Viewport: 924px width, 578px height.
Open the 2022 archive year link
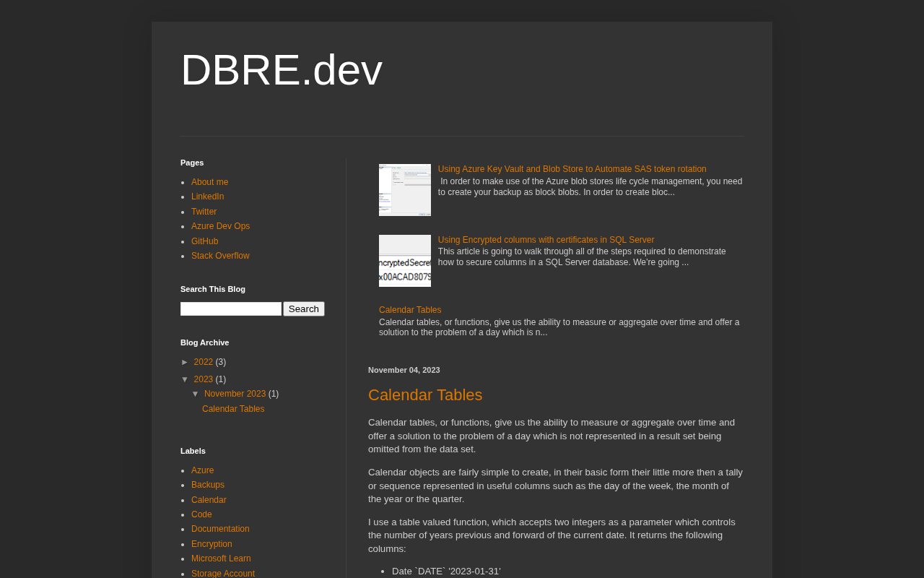click(x=203, y=362)
